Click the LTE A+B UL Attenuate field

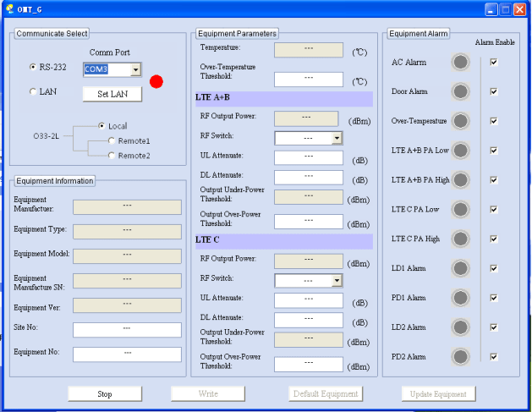pyautogui.click(x=308, y=157)
